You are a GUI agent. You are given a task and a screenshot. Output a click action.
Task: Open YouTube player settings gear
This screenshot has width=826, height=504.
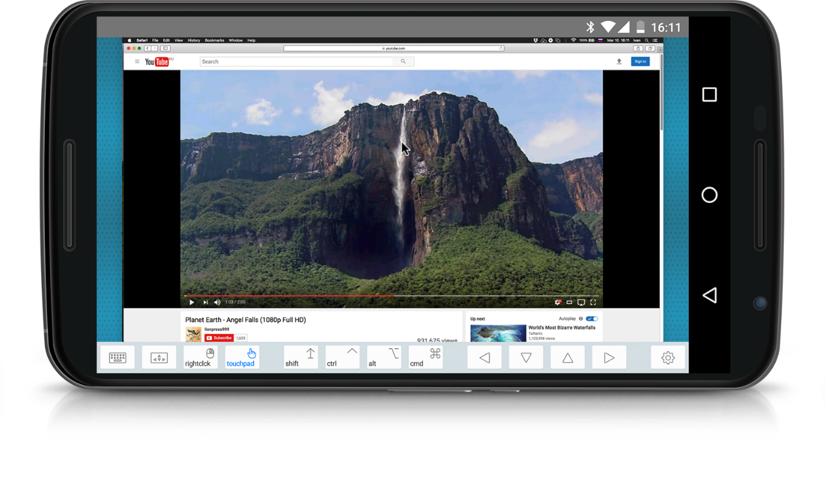coord(557,302)
